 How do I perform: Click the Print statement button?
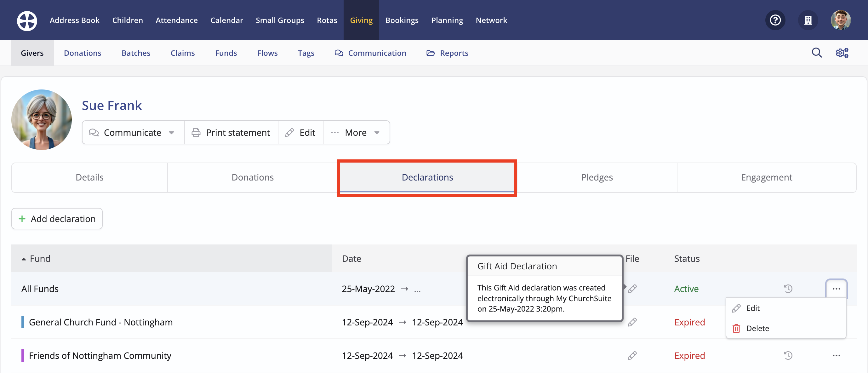(231, 132)
